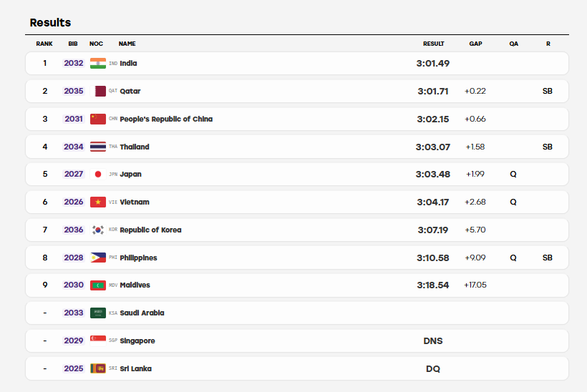Open the India team name link
Viewport: 587px width, 392px height.
point(128,63)
